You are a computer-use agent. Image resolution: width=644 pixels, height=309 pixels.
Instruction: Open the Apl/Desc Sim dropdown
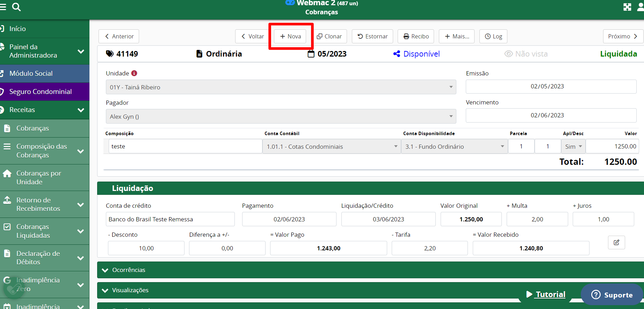[573, 147]
